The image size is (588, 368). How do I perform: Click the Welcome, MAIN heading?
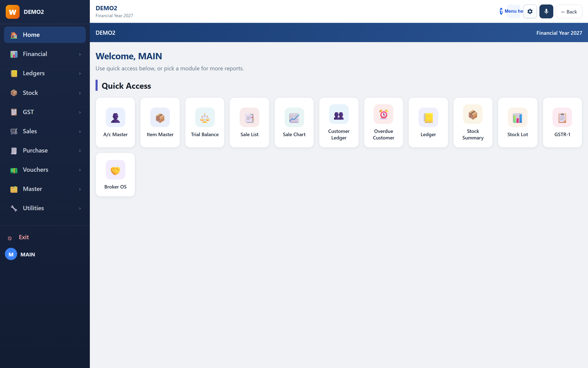click(129, 56)
